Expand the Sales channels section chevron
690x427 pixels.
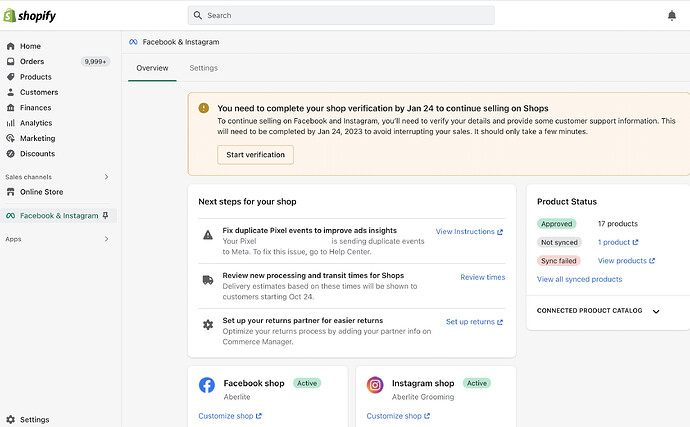tap(106, 177)
